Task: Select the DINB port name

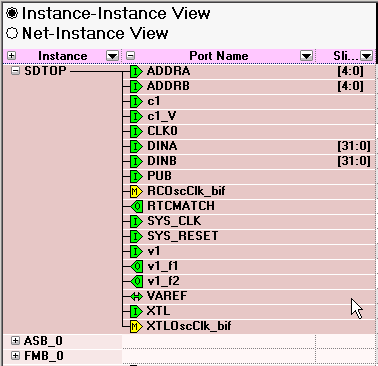Action: pos(162,161)
